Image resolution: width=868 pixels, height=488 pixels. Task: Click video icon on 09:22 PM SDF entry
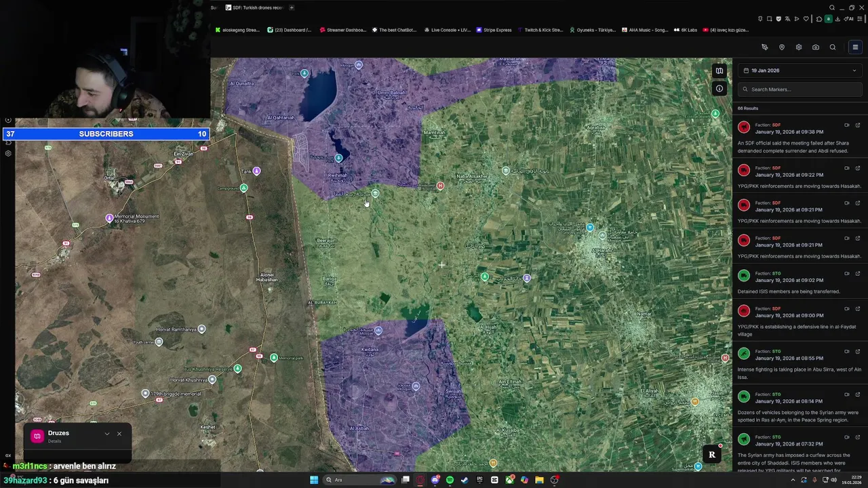tap(846, 167)
